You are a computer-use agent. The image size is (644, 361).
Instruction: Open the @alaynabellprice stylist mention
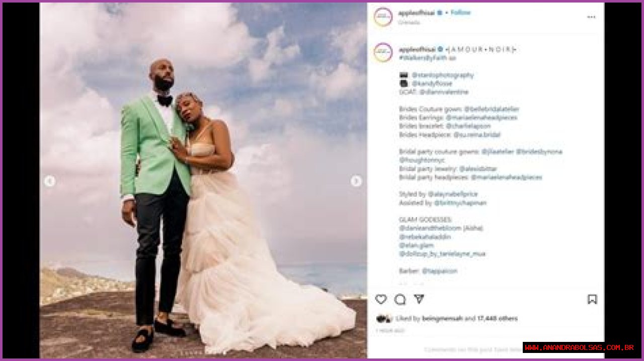pos(453,194)
